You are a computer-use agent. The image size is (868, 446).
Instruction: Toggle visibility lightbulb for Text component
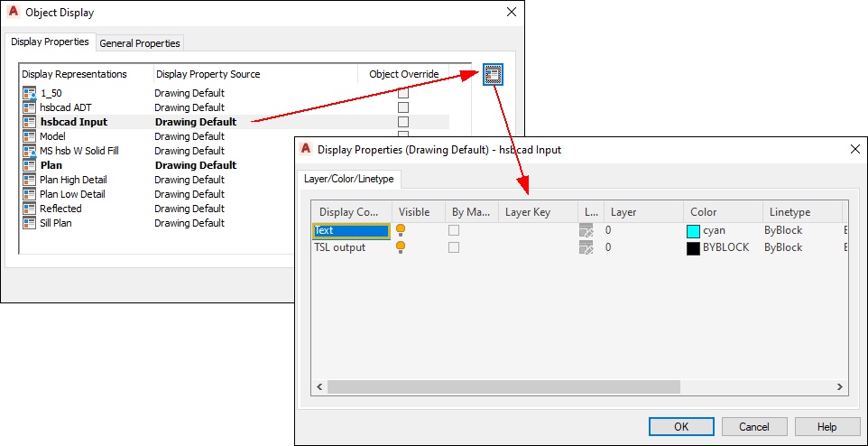401,230
